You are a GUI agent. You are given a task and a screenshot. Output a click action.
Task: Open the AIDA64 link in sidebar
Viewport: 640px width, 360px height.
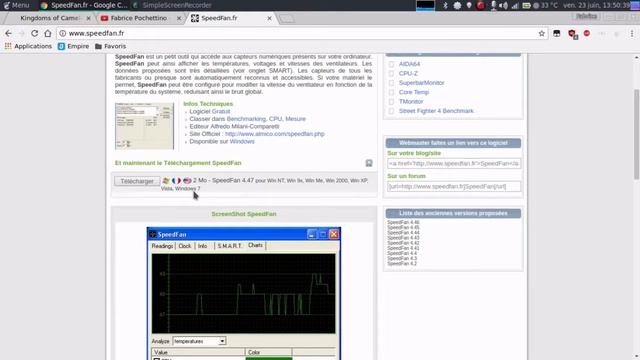tap(409, 64)
